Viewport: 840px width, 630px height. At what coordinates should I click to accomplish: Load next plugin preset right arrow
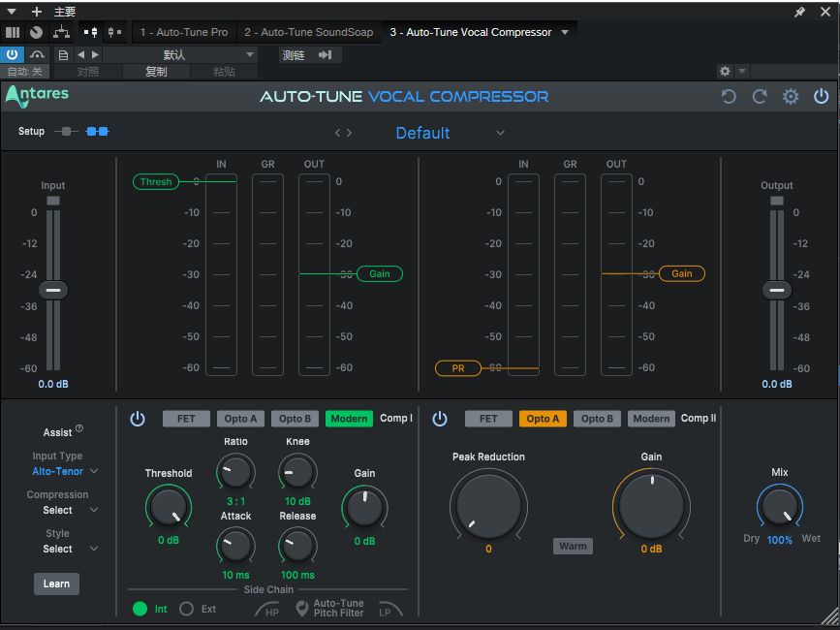pos(350,133)
